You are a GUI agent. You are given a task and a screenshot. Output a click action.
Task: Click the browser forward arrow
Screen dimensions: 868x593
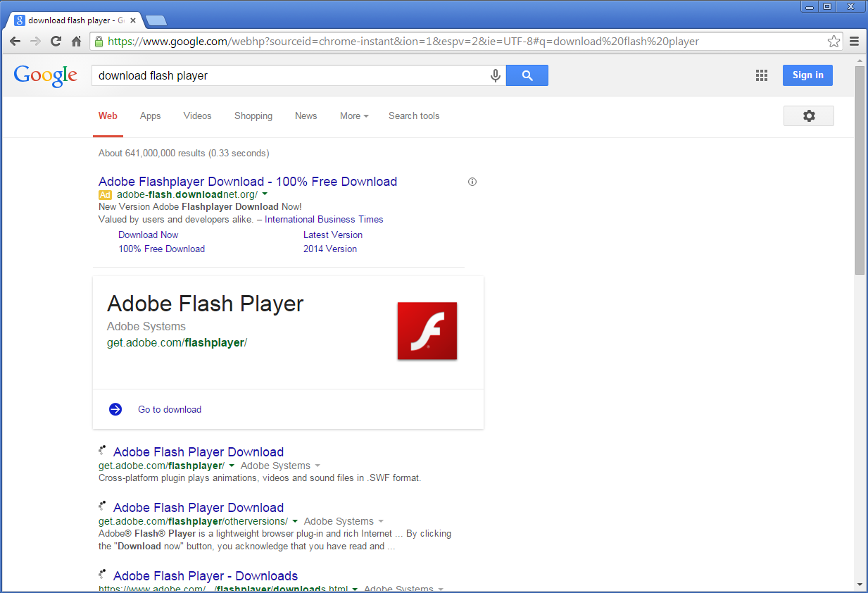(x=35, y=42)
